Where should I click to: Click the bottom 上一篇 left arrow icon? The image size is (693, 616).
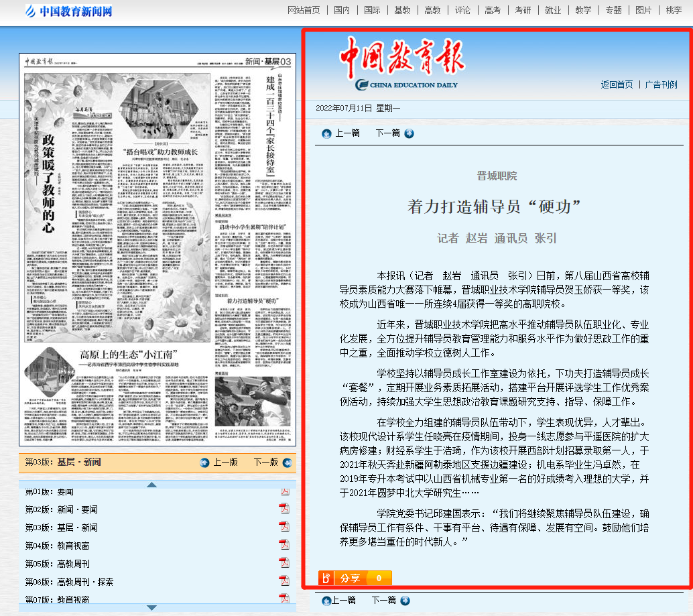[326, 601]
